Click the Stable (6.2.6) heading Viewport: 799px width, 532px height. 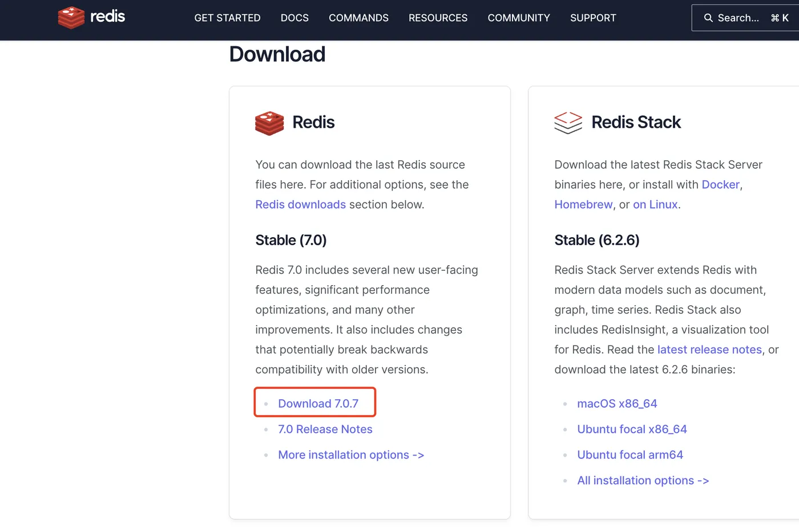pyautogui.click(x=596, y=240)
